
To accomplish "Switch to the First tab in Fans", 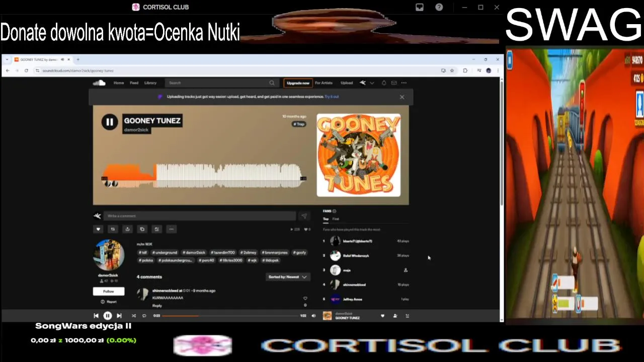I will [x=336, y=219].
